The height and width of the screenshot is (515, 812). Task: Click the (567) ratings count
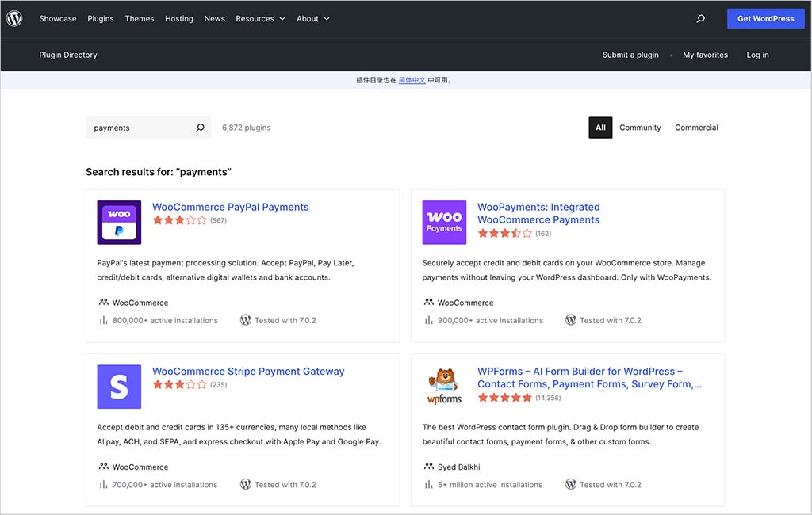point(219,220)
